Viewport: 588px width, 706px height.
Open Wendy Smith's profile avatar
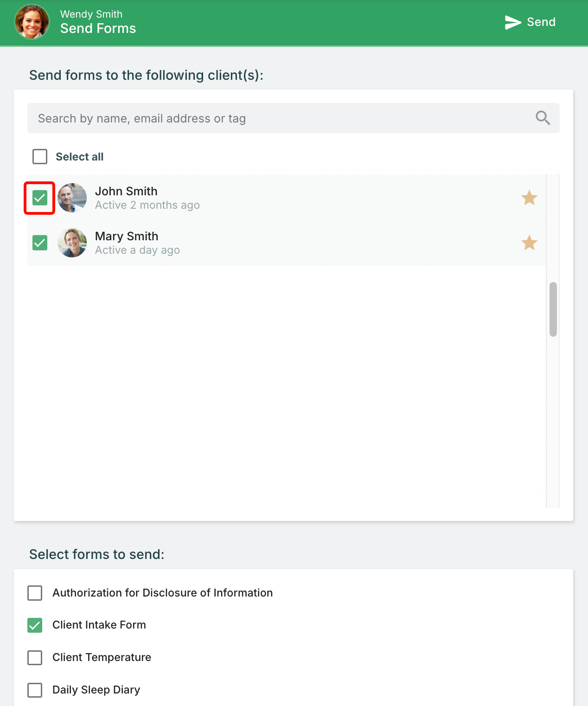(x=32, y=22)
